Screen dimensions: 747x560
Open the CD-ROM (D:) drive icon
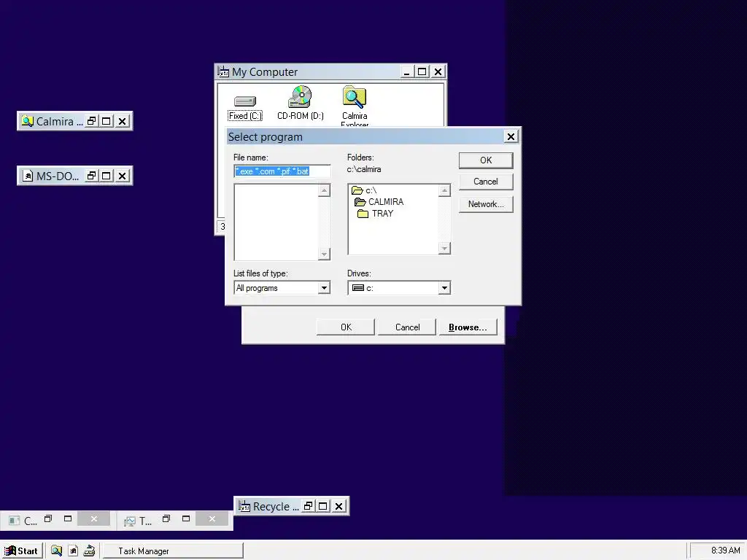300,104
